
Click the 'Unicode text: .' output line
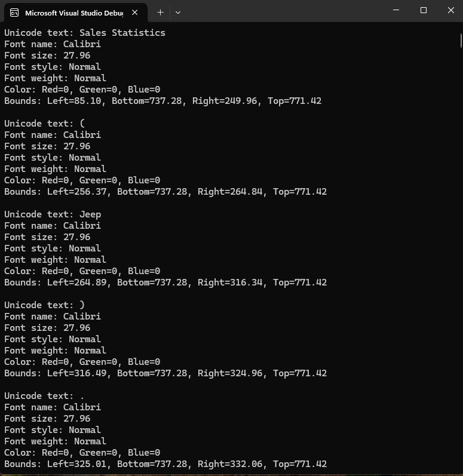[x=45, y=396]
